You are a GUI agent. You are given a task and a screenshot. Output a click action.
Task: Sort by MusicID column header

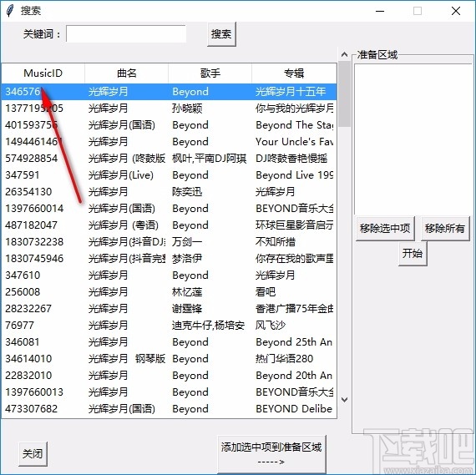tap(43, 73)
